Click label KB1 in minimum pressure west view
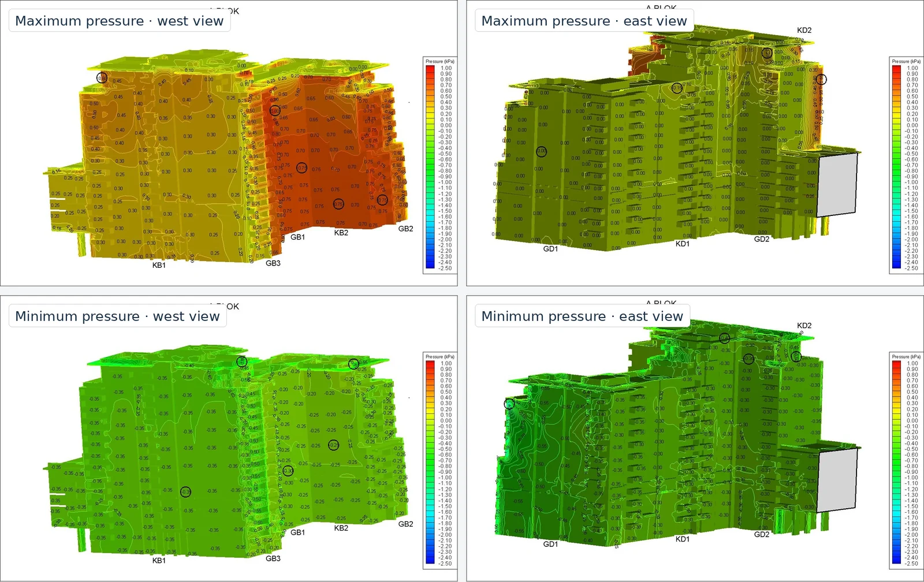Viewport: 924px width, 582px height. tap(159, 561)
